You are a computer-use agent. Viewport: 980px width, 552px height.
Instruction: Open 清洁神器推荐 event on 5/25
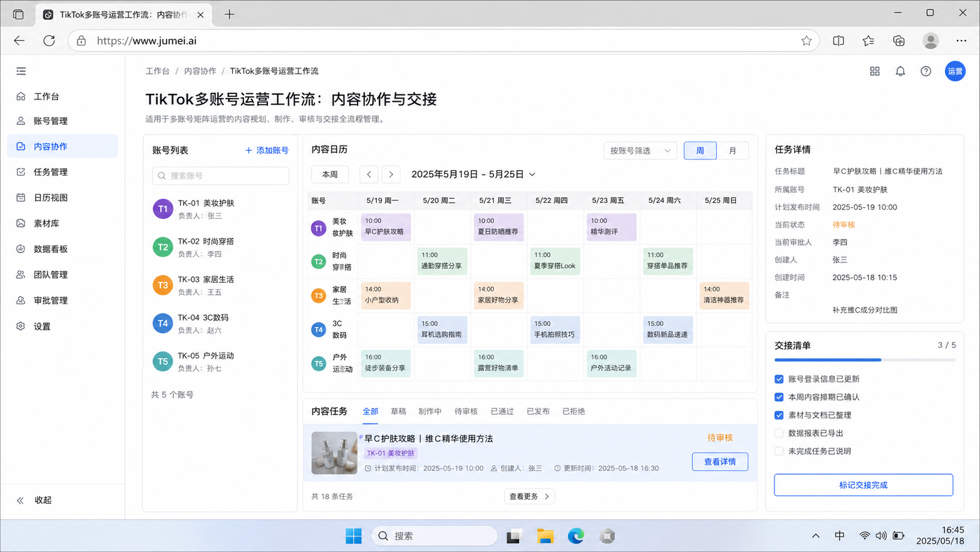724,295
